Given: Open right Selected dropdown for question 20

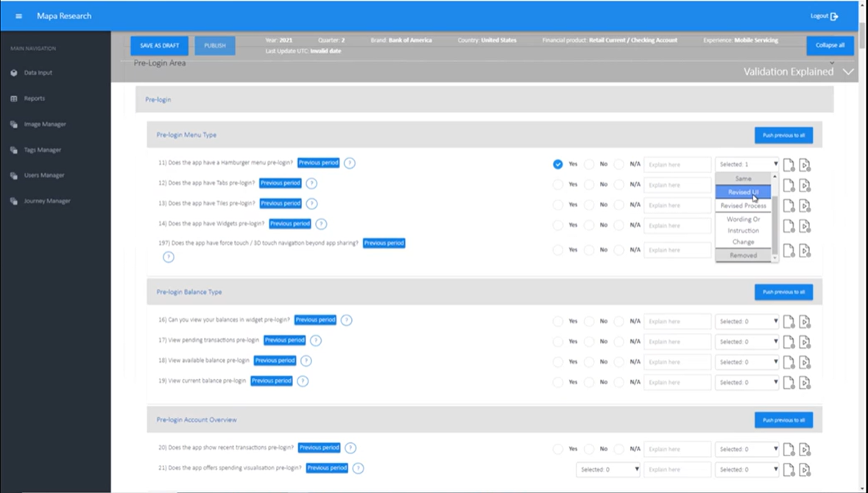Looking at the screenshot, I should point(747,450).
